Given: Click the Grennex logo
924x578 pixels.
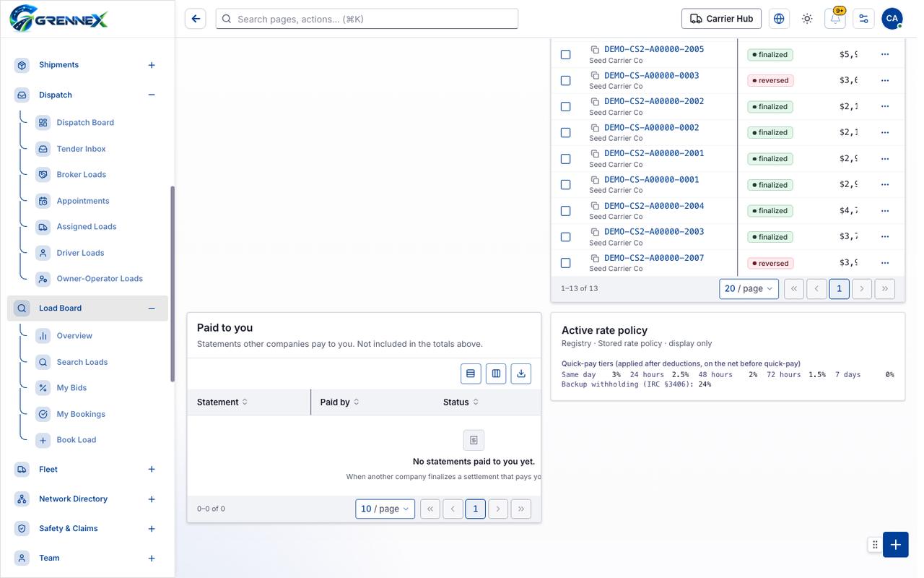Looking at the screenshot, I should tap(59, 19).
